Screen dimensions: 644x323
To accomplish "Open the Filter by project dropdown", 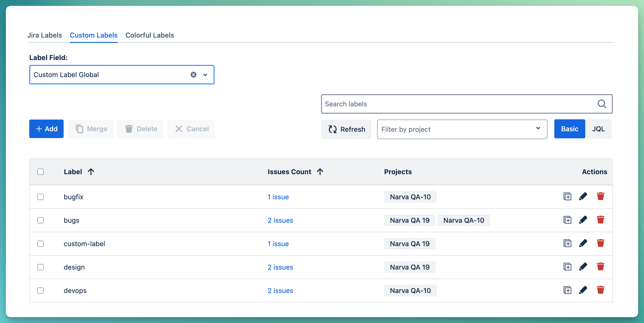I will point(462,129).
